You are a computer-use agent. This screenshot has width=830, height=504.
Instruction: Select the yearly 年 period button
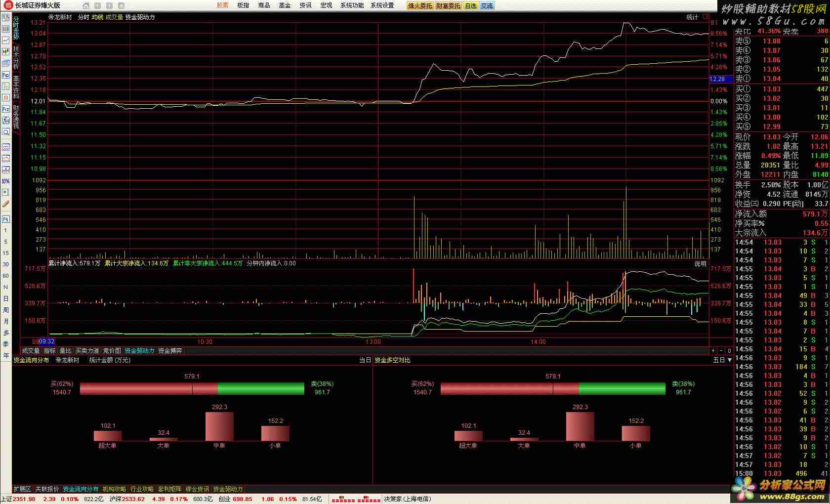pyautogui.click(x=6, y=355)
